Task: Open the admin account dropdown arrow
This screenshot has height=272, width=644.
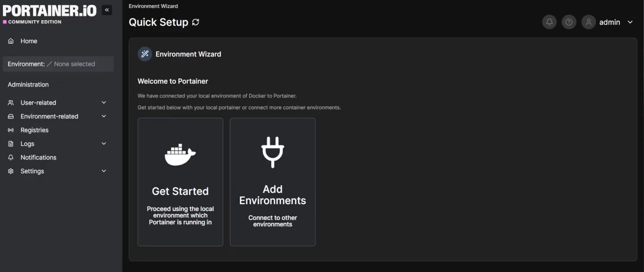Action: pyautogui.click(x=630, y=22)
